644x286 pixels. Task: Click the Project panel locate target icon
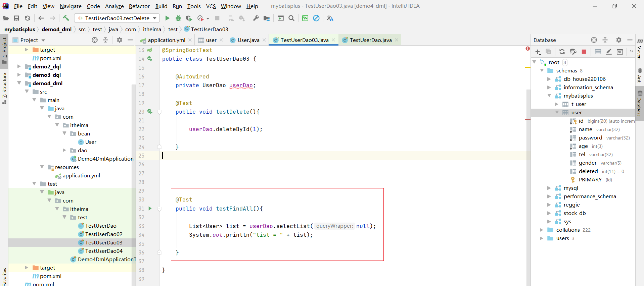[x=95, y=40]
